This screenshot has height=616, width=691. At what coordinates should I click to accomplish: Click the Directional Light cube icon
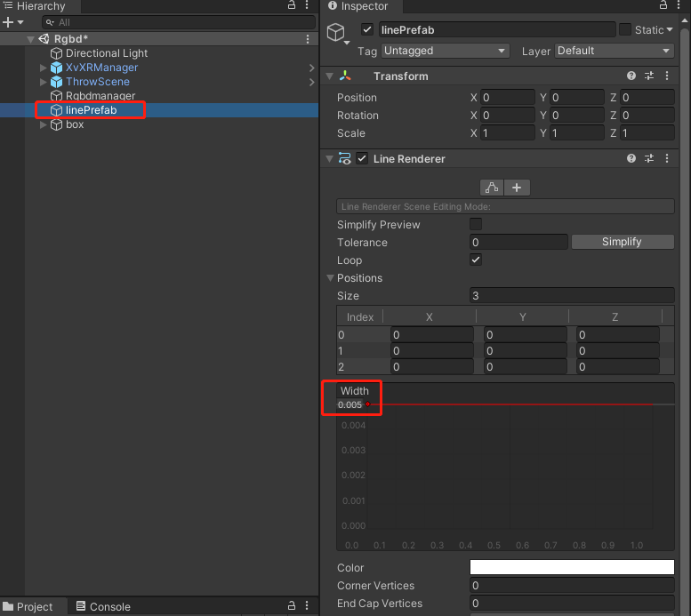pos(56,53)
